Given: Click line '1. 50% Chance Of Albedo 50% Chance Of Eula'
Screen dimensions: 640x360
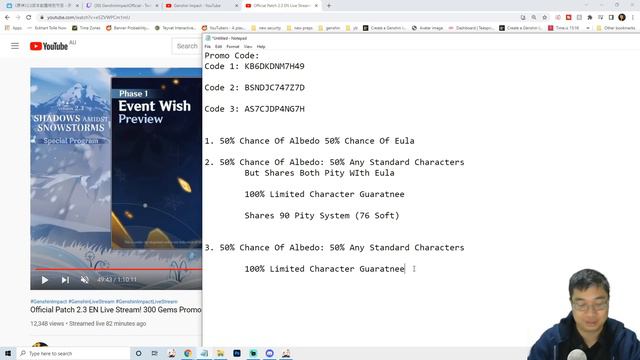Looking at the screenshot, I should pyautogui.click(x=309, y=141).
